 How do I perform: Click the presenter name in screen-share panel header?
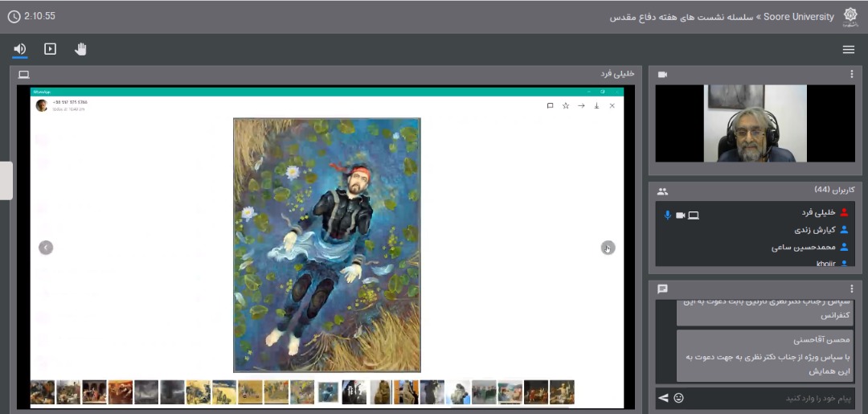617,74
